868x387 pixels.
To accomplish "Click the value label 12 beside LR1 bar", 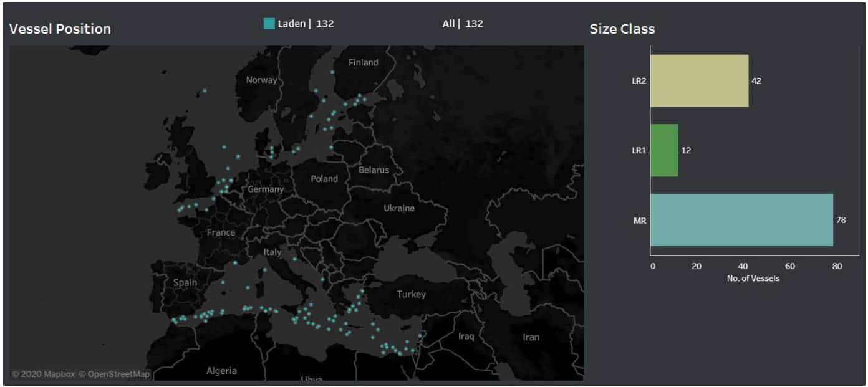I will (x=686, y=150).
